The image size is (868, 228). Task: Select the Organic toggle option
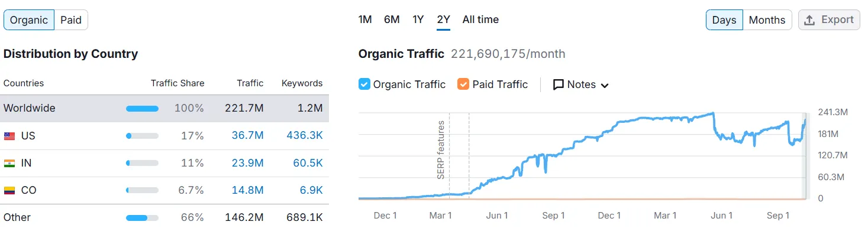(x=29, y=19)
